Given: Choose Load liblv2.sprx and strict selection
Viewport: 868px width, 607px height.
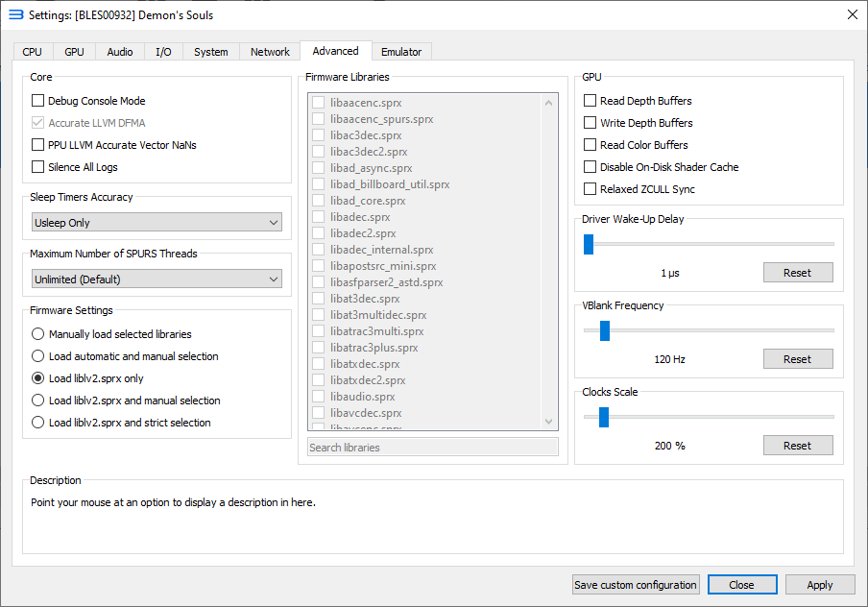Looking at the screenshot, I should coord(38,423).
